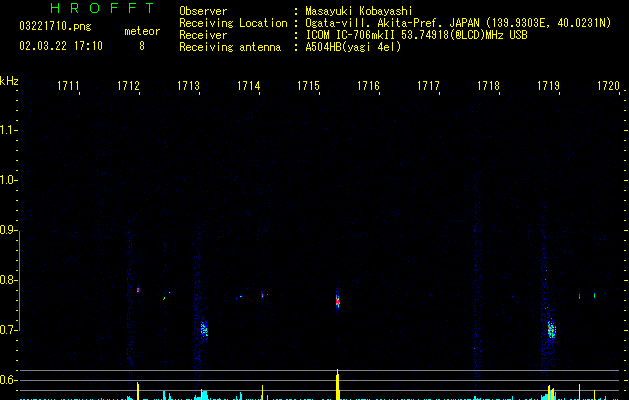Click the 1711 time marker
Viewport: 629px width, 400px height.
click(68, 86)
